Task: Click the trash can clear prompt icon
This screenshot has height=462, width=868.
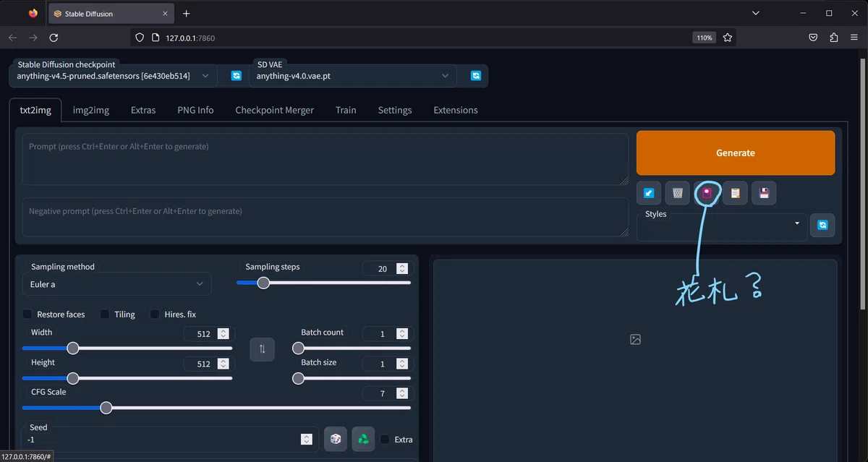Action: 678,193
